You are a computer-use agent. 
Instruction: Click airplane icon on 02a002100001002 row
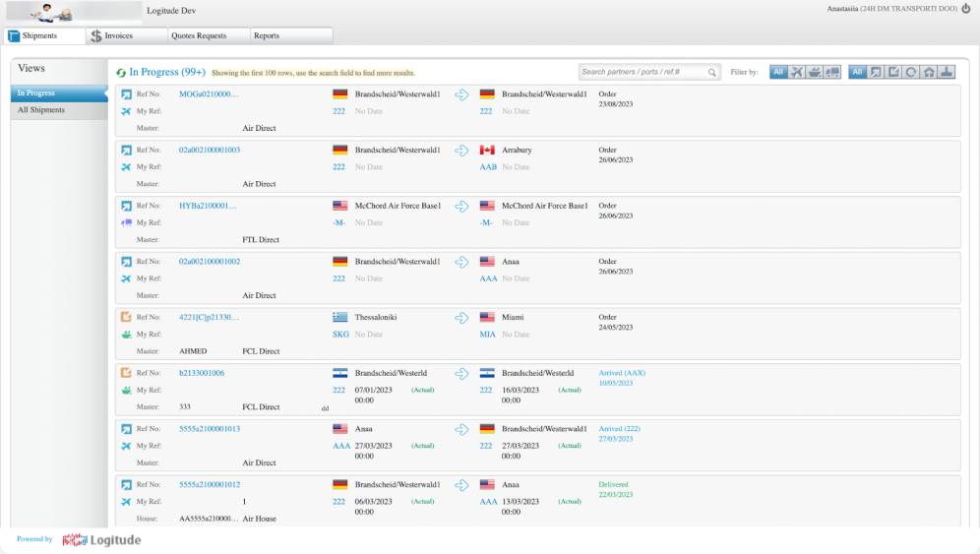[x=126, y=278]
